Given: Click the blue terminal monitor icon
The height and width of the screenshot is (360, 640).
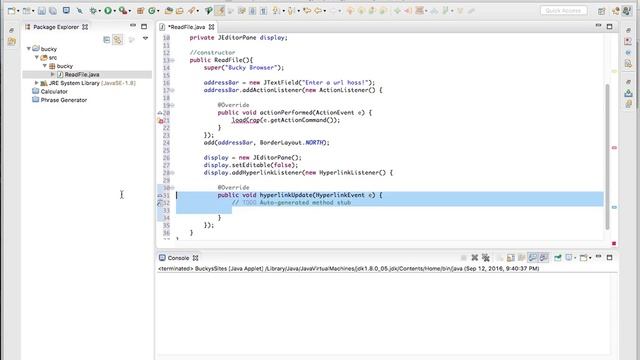Looking at the screenshot, I should coord(66,11).
